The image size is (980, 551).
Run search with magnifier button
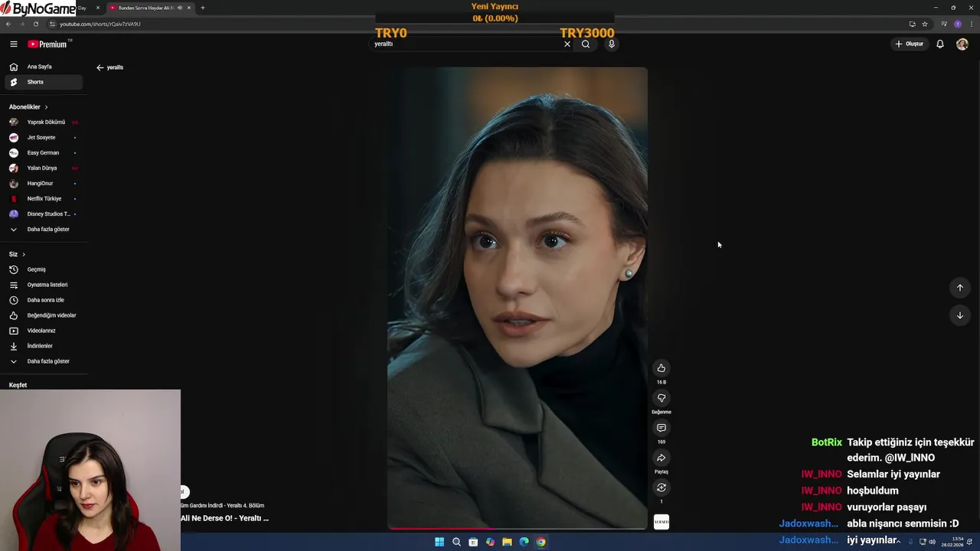[x=586, y=44]
